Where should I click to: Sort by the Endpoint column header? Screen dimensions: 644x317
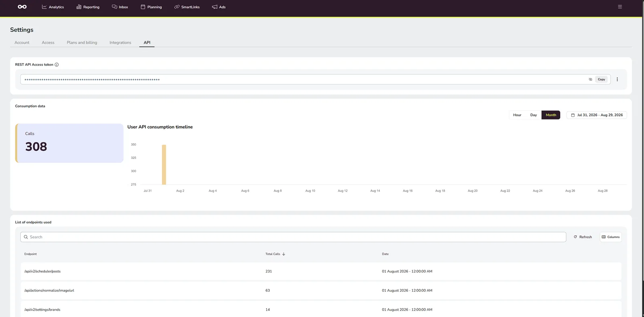click(x=31, y=254)
